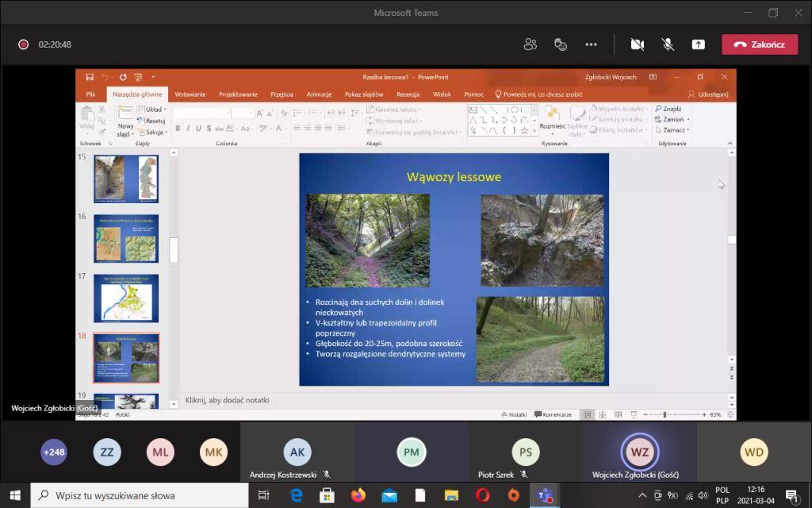Open the raise hand reactions menu
This screenshot has width=812, height=508.
(561, 44)
